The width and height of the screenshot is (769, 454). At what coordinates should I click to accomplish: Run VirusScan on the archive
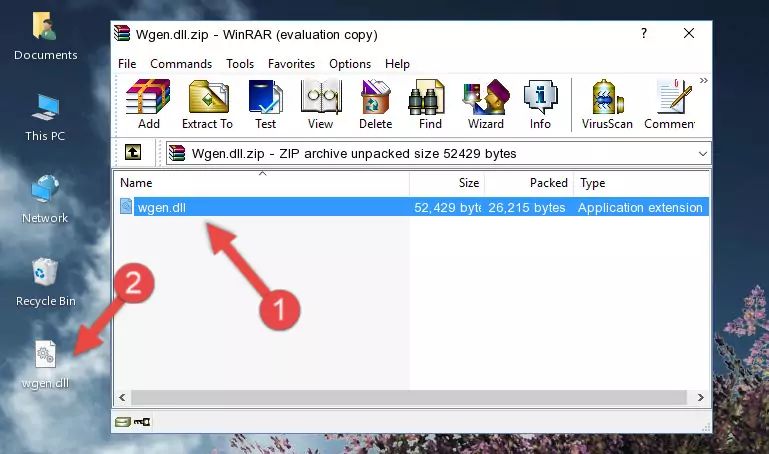[607, 104]
